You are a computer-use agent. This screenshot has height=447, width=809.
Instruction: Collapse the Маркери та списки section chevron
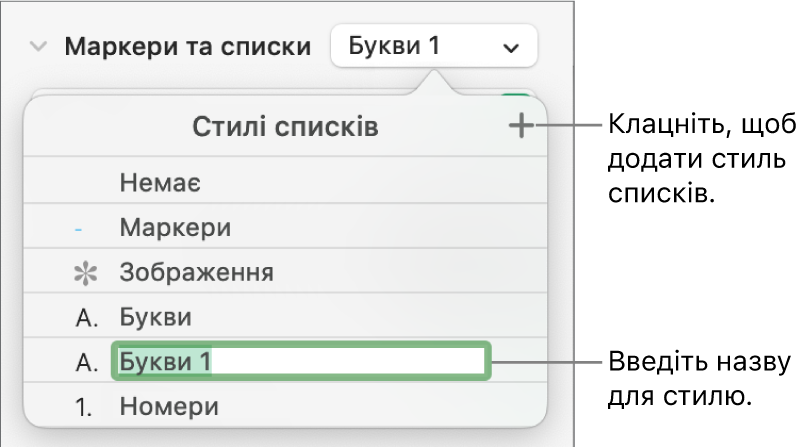tap(39, 47)
